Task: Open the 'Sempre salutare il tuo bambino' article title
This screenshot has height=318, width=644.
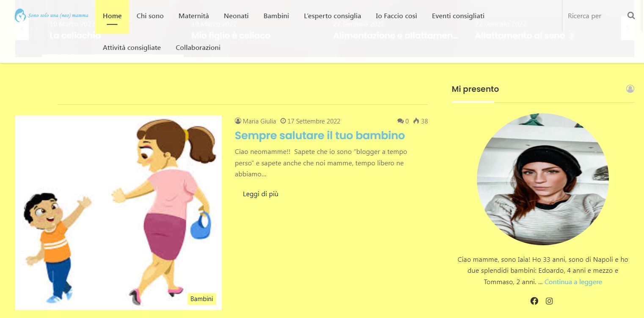Action: point(319,135)
